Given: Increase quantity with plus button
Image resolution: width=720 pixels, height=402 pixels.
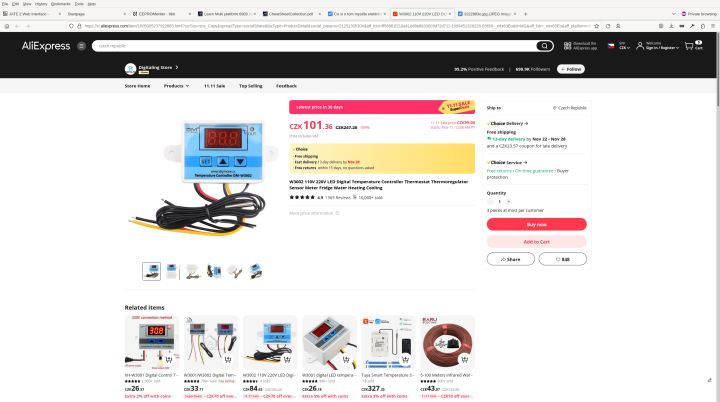Looking at the screenshot, I should click(508, 202).
